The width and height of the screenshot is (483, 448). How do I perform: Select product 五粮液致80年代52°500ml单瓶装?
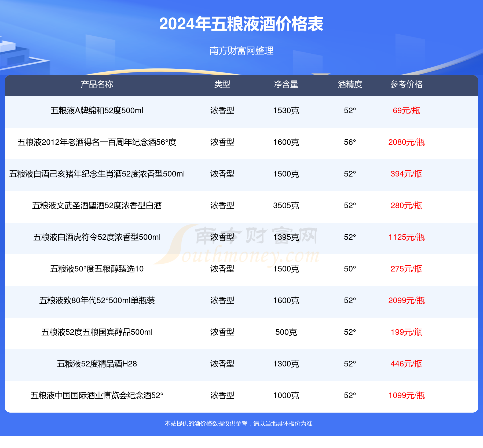(97, 300)
